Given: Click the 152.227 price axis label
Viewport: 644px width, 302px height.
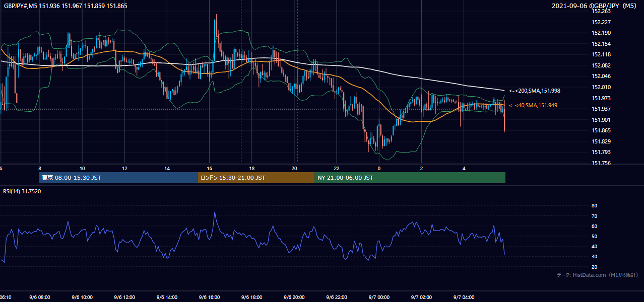Looking at the screenshot, I should [601, 22].
